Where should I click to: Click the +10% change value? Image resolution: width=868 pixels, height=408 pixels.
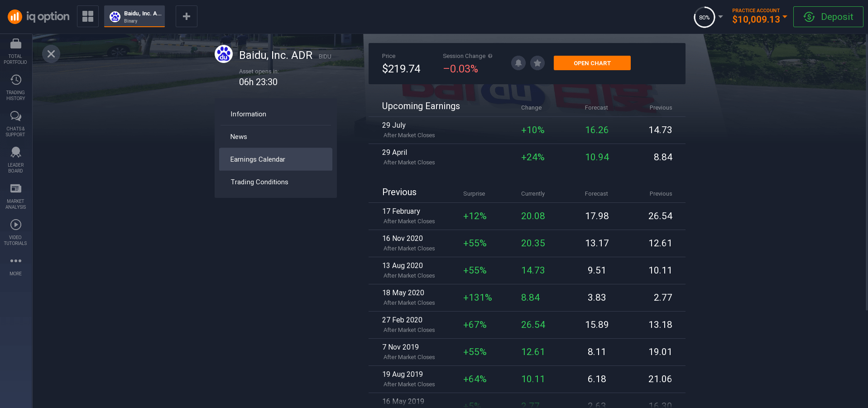[x=532, y=130]
